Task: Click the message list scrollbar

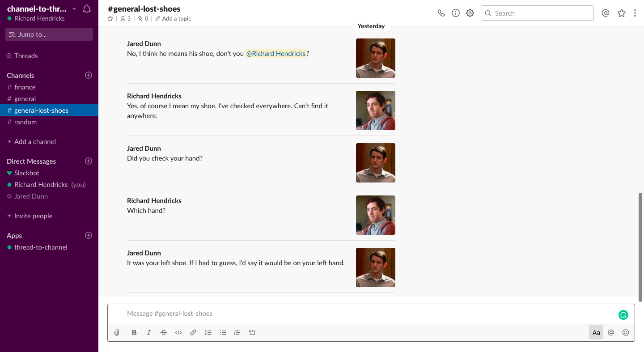Action: click(x=640, y=247)
